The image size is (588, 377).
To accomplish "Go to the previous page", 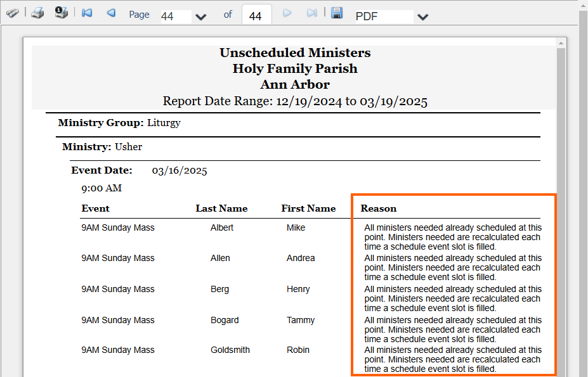I will pos(111,13).
